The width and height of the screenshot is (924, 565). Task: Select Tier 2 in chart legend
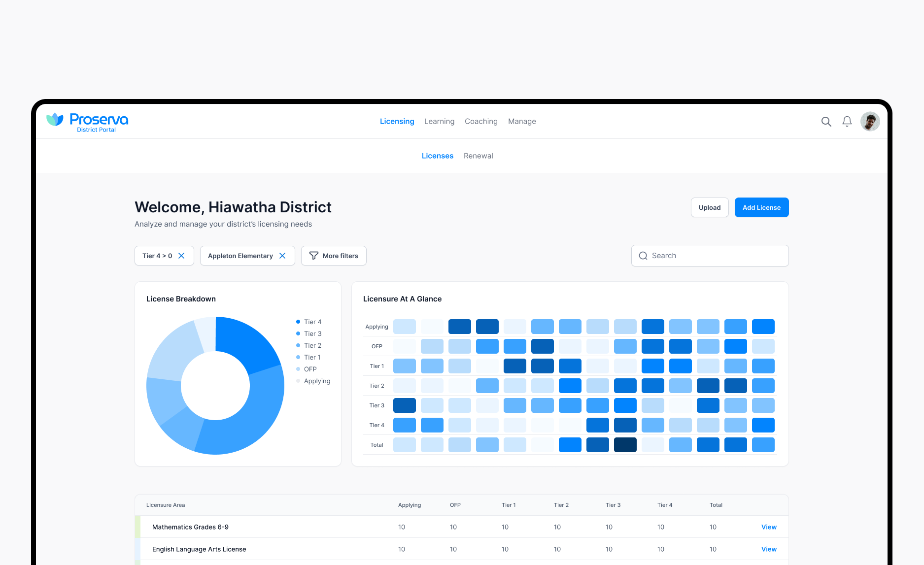309,345
